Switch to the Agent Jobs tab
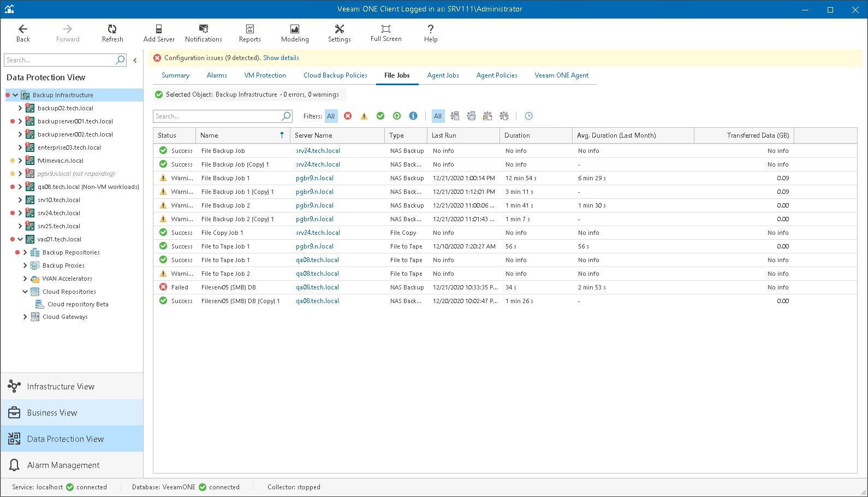Screen dimensions: 868x497 click(x=443, y=75)
